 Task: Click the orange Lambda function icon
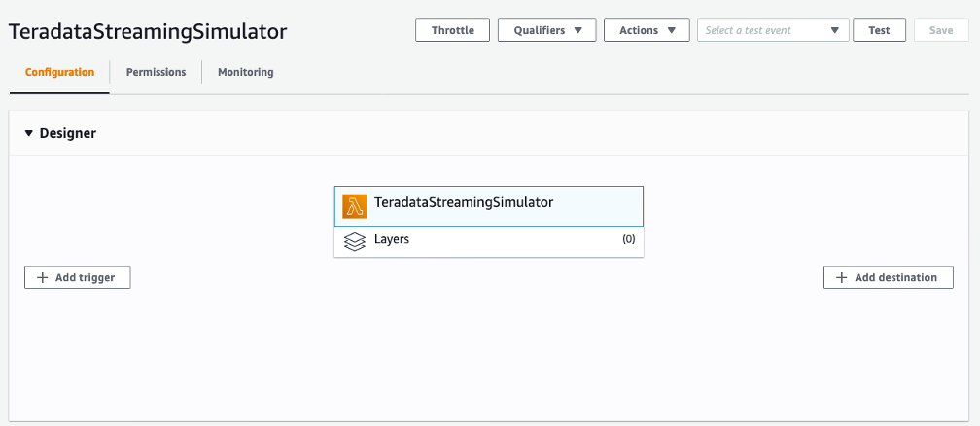[354, 205]
